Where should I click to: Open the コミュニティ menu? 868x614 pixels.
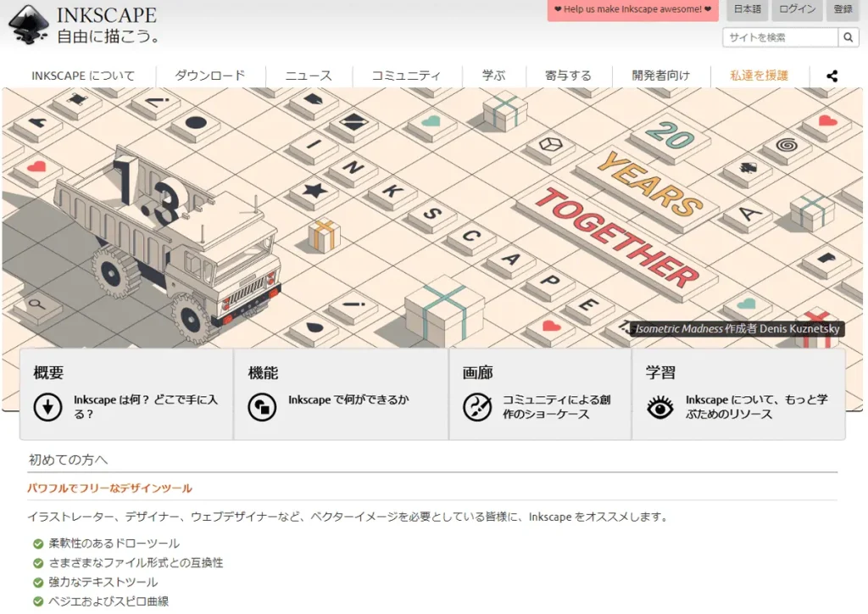tap(404, 75)
